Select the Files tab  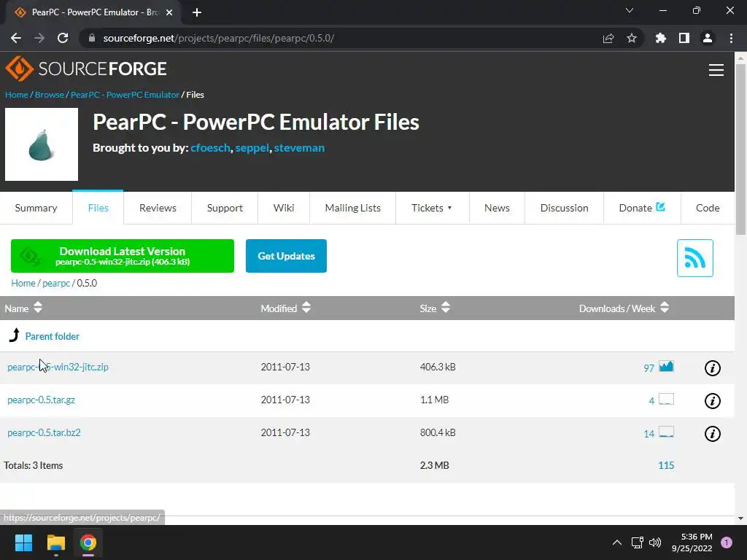coord(98,208)
